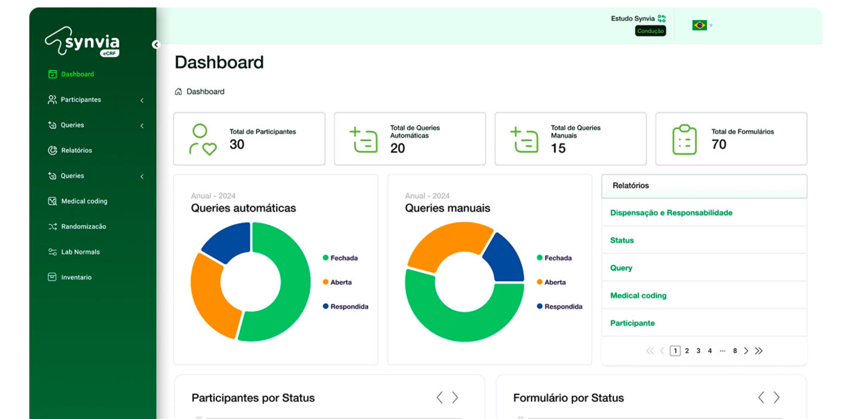Select the Dashboard icon in the sidebar
The height and width of the screenshot is (419, 868).
(51, 74)
